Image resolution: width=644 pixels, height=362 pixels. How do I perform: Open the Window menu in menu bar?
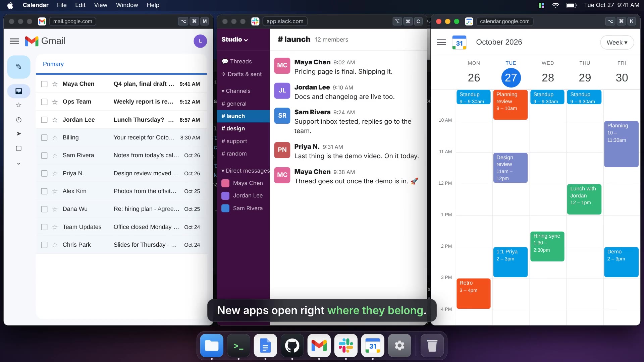127,5
